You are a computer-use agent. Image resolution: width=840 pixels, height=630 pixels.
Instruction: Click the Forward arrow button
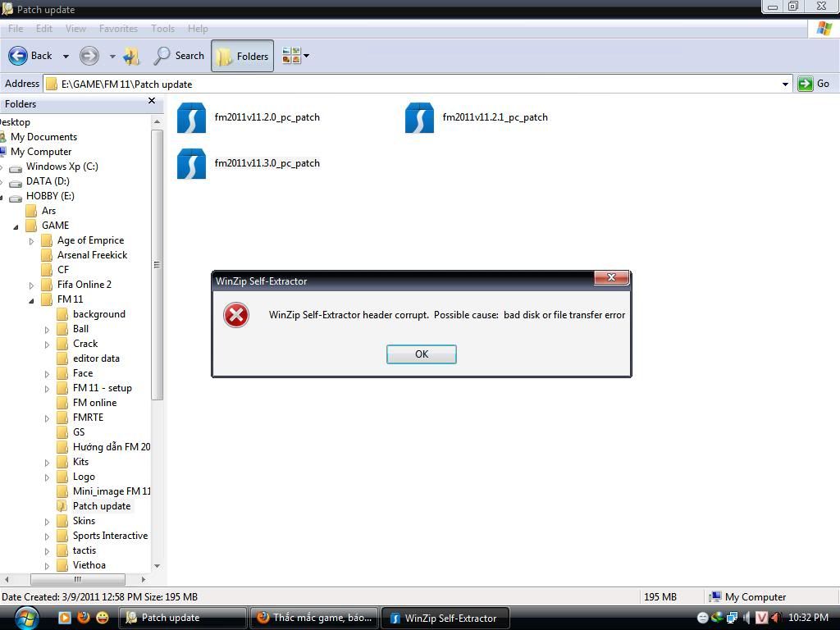pos(89,56)
